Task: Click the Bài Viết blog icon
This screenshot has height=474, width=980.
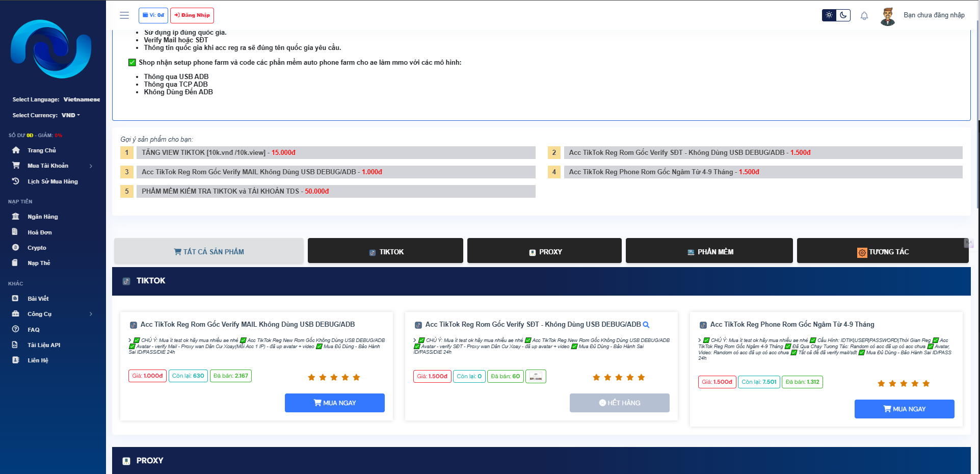Action: pyautogui.click(x=15, y=299)
